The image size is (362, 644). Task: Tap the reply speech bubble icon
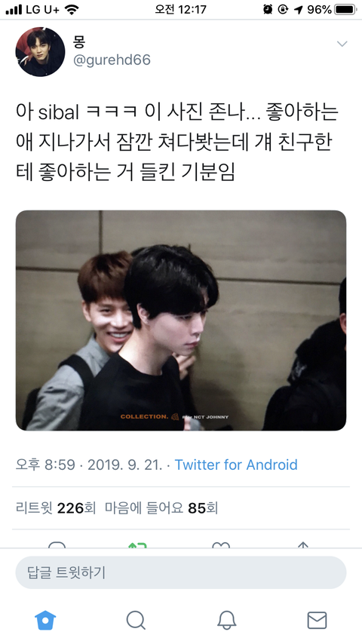(x=57, y=545)
